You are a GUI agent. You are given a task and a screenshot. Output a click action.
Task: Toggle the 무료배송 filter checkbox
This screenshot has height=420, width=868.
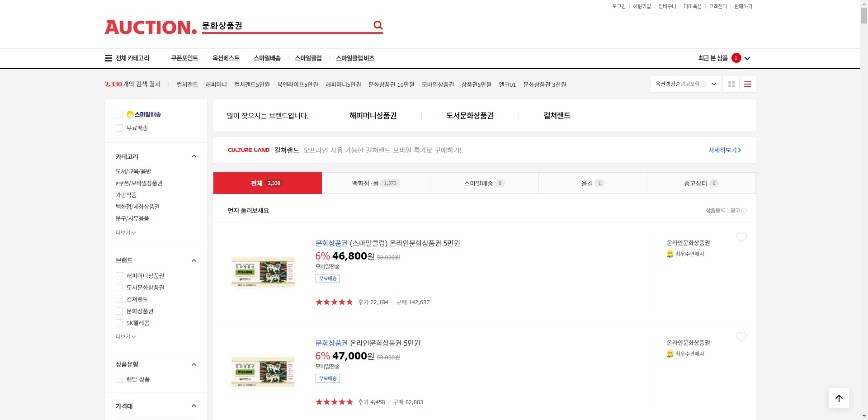119,128
